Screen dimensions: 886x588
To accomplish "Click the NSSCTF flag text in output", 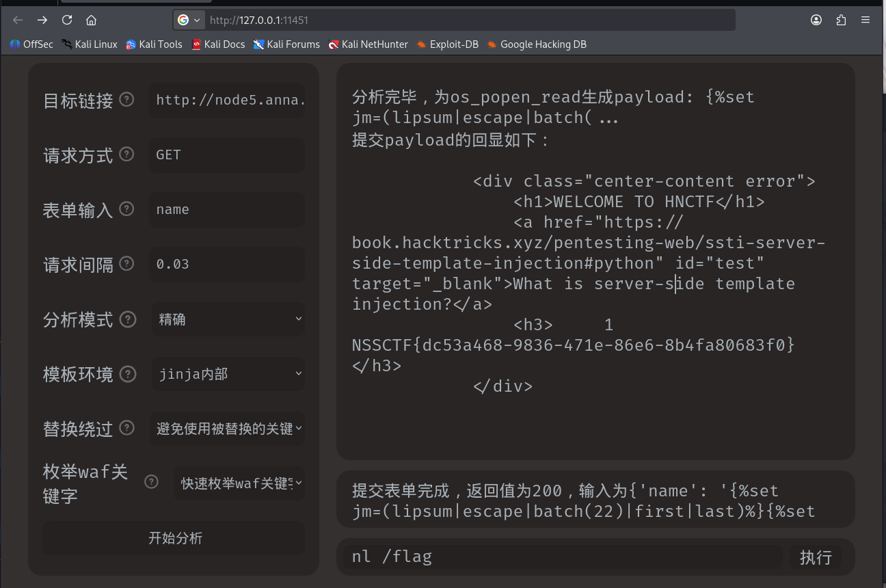I will click(574, 345).
